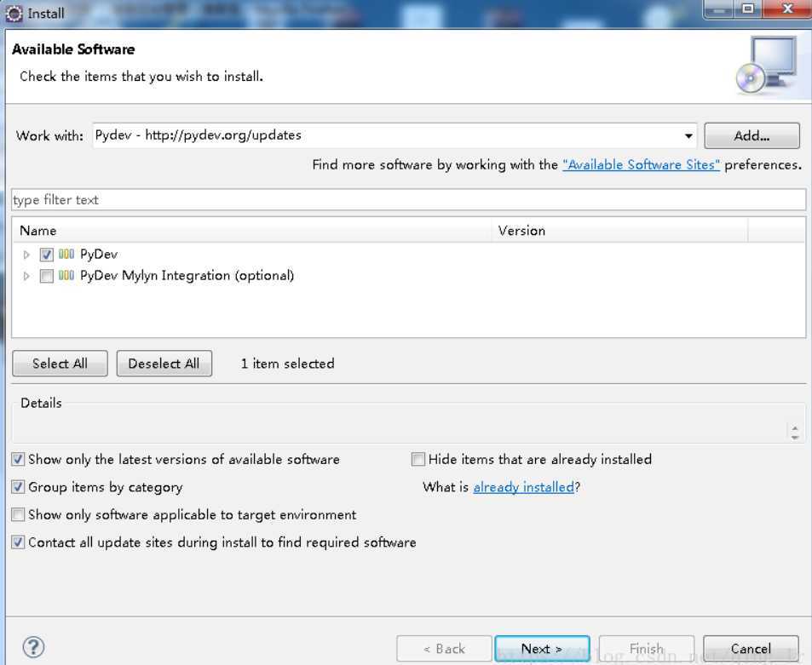Viewport: 812px width, 665px height.
Task: Close the Install dialog window
Action: [787, 9]
